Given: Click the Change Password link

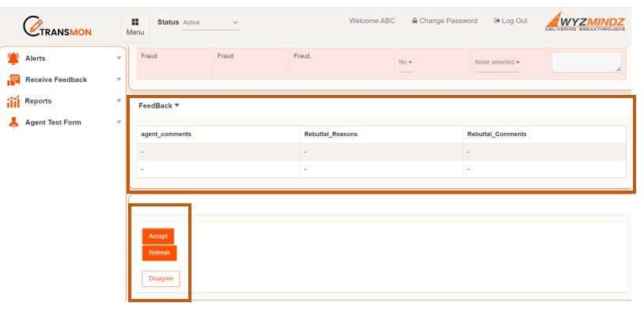Looking at the screenshot, I should point(448,21).
